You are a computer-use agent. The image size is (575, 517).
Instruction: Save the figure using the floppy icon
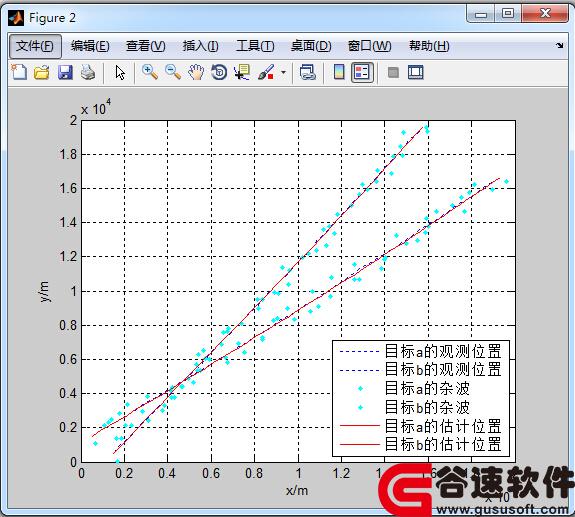pos(65,72)
